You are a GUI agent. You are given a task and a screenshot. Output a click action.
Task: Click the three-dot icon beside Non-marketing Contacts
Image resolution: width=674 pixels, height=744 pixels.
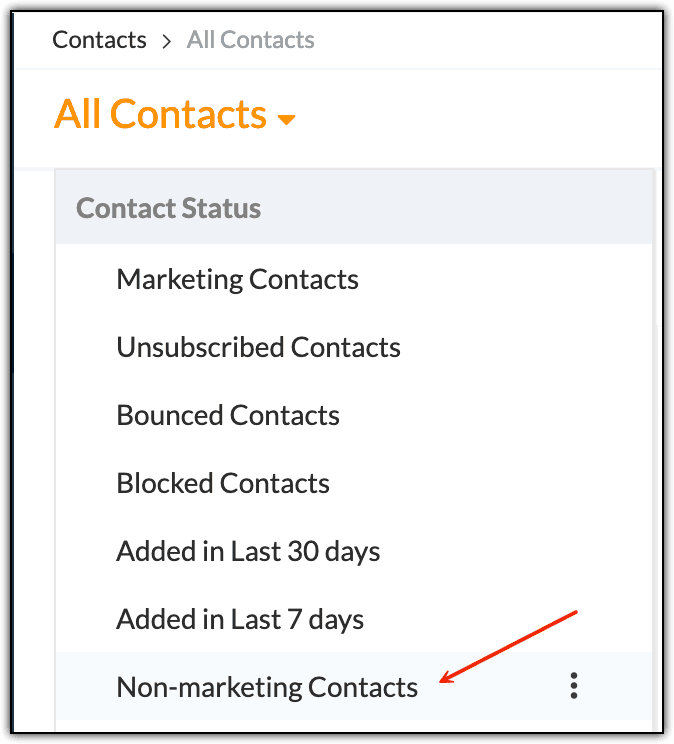pos(573,686)
